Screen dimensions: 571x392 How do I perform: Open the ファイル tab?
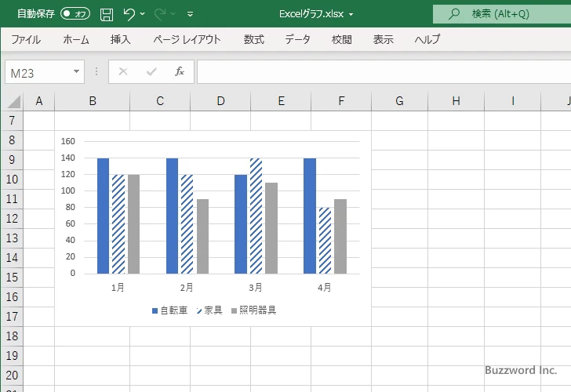[x=26, y=39]
